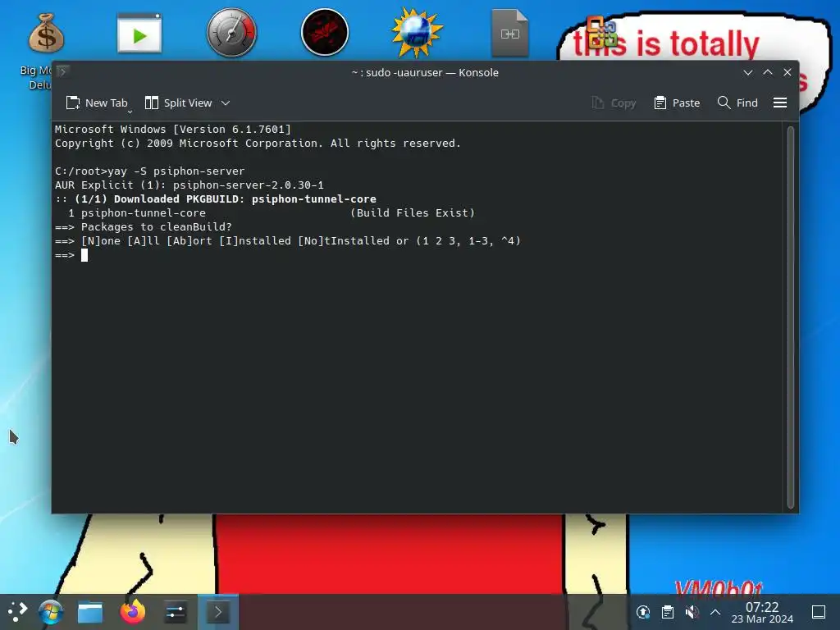The image size is (840, 630).
Task: Click the Copy toolbar button
Action: tap(614, 103)
